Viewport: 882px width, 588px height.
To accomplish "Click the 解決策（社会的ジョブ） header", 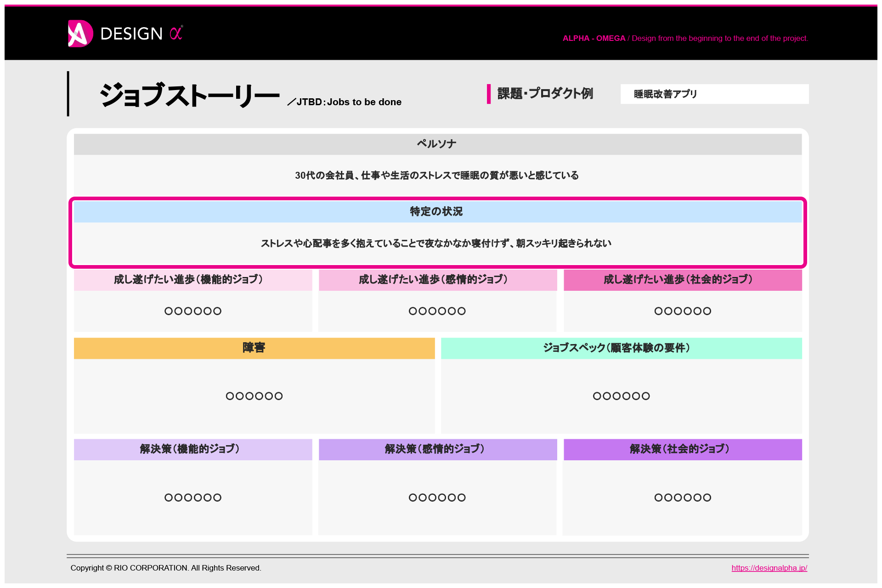I will pyautogui.click(x=683, y=449).
